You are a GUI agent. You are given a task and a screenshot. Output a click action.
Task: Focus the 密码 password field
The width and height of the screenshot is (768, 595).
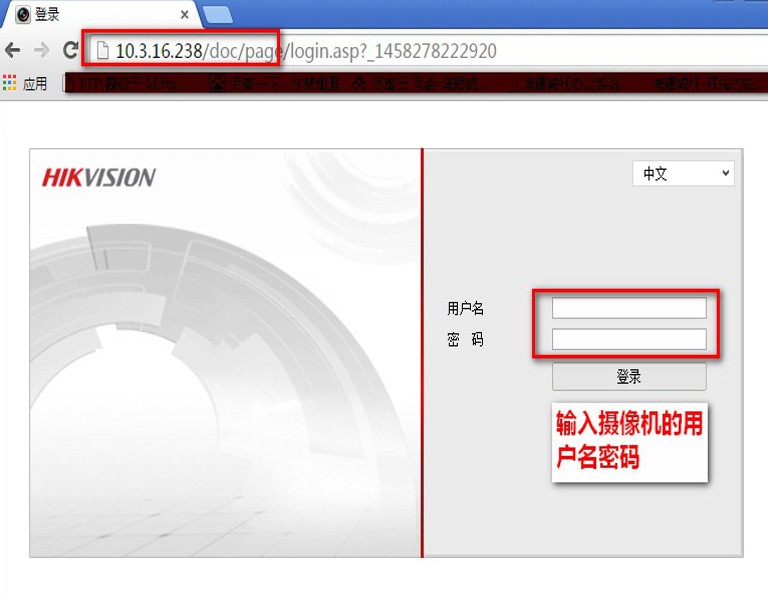[629, 339]
